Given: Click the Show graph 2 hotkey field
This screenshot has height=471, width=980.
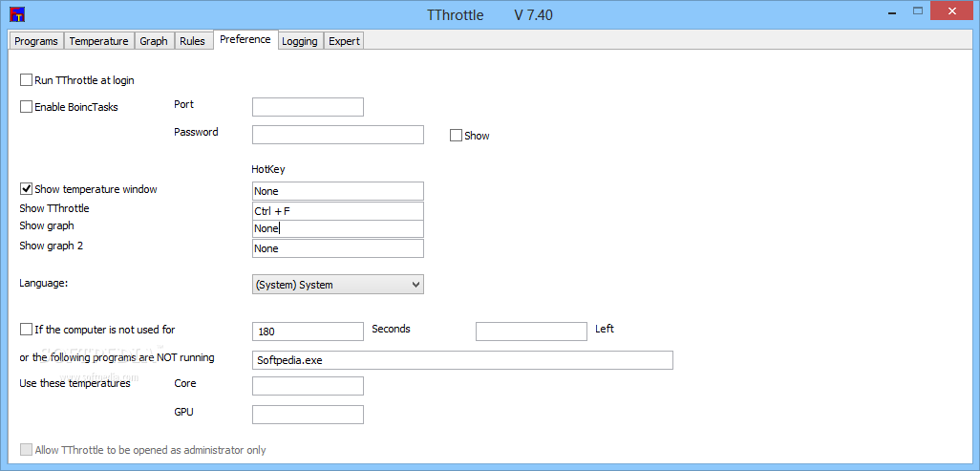Looking at the screenshot, I should pos(337,248).
